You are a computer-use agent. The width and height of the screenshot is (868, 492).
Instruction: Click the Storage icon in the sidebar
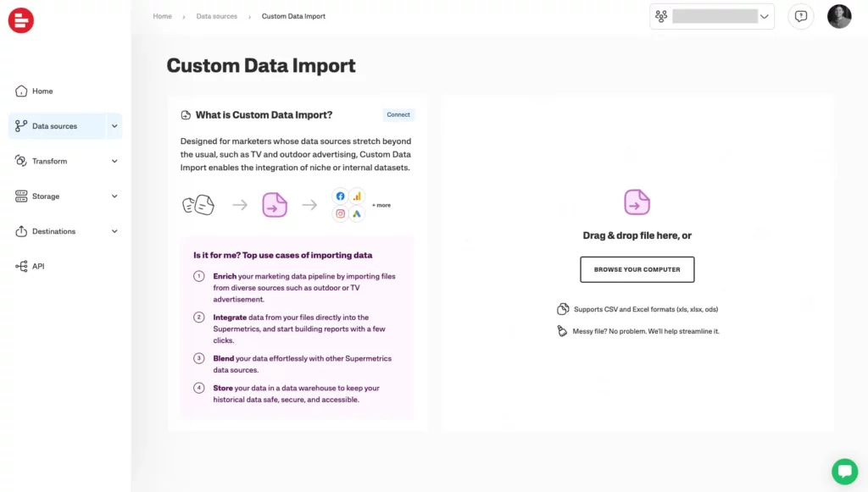[x=21, y=196]
